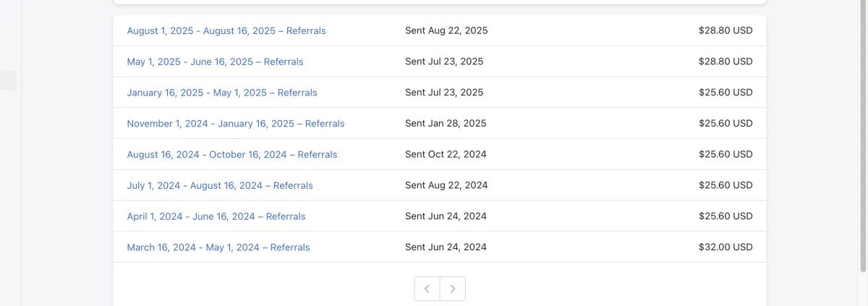Click the amount in the May 1, 2025 row
Screen dimensions: 868x306
pyautogui.click(x=726, y=62)
